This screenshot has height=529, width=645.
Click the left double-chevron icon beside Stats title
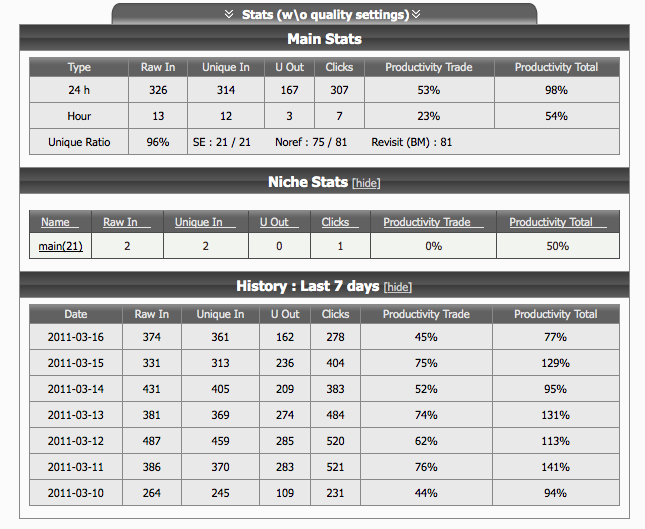pyautogui.click(x=229, y=15)
